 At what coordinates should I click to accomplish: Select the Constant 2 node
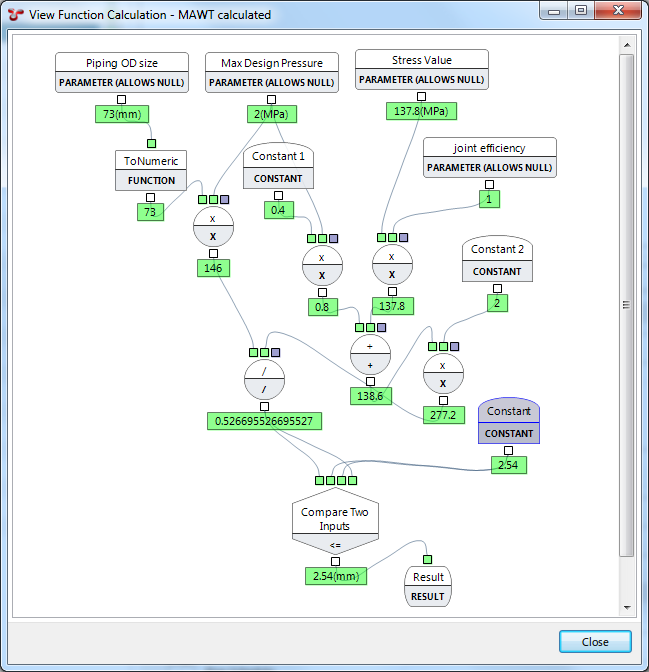[497, 259]
